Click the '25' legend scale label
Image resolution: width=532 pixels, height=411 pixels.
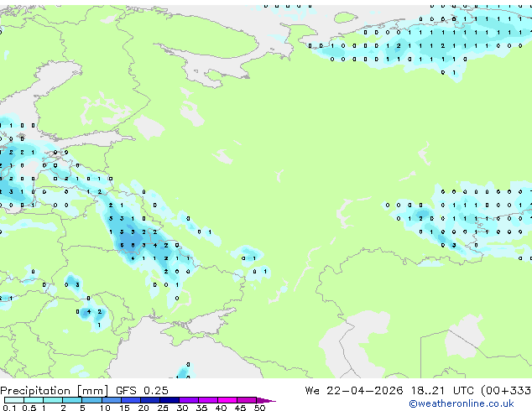[163, 408]
